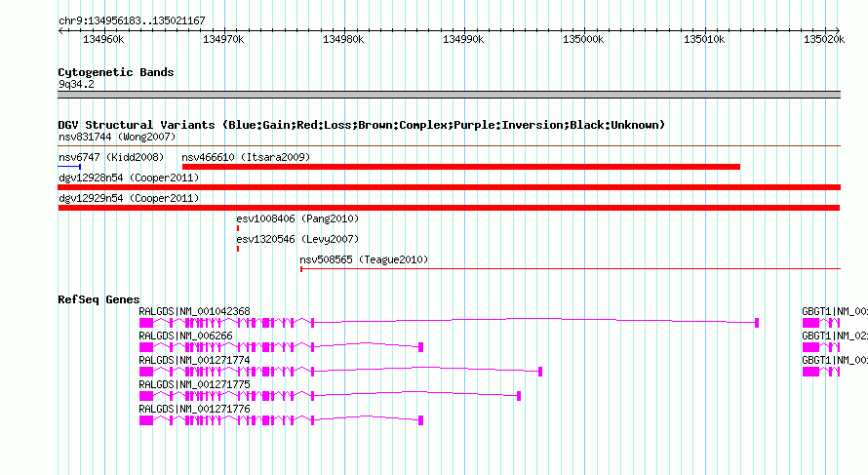The width and height of the screenshot is (868, 475).
Task: Click the chr9:134956183..135021167 coordinate label
Action: click(132, 20)
